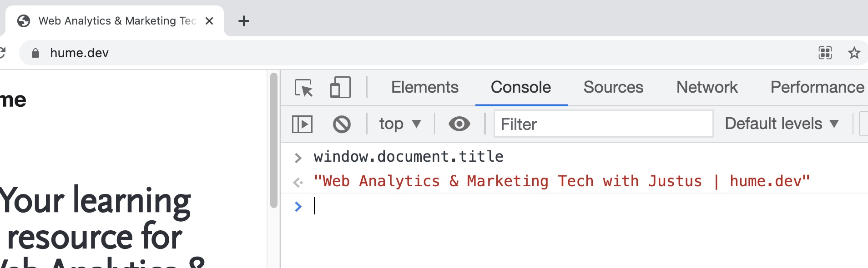This screenshot has height=268, width=868.
Task: Select the Network tab
Action: coord(707,87)
